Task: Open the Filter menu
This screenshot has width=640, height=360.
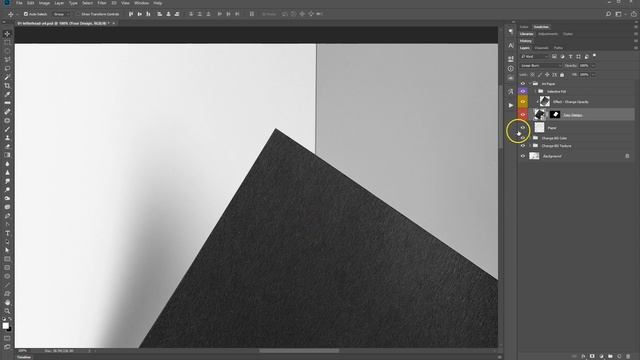Action: click(102, 3)
